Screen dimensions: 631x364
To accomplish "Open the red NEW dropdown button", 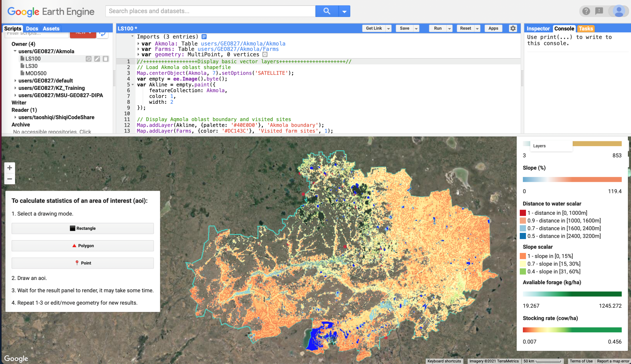I will click(x=83, y=34).
